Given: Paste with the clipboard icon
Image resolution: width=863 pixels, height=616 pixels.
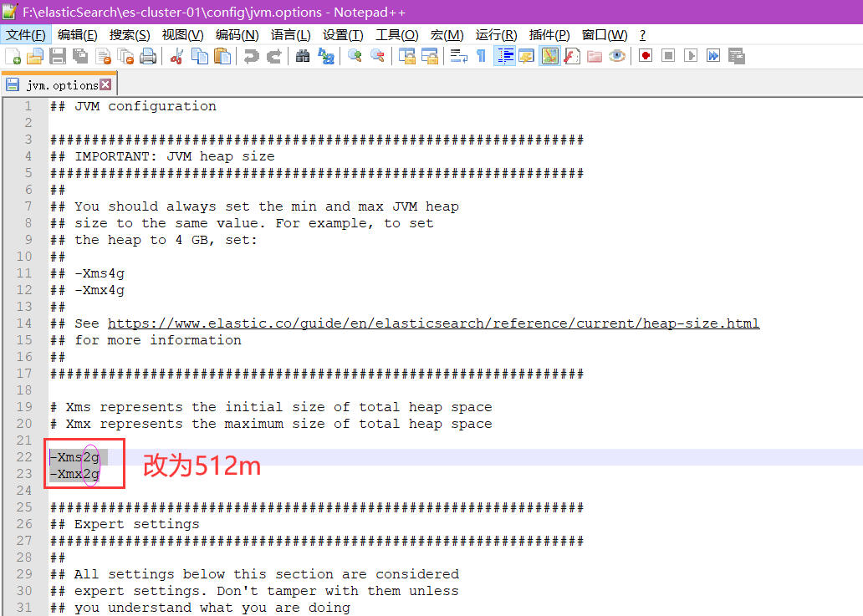Looking at the screenshot, I should pyautogui.click(x=222, y=56).
